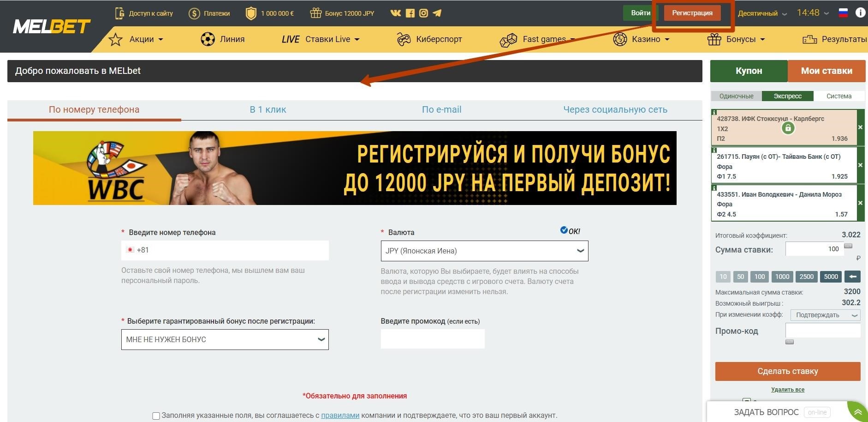Open the Десятичный odds format dropdown

(762, 13)
